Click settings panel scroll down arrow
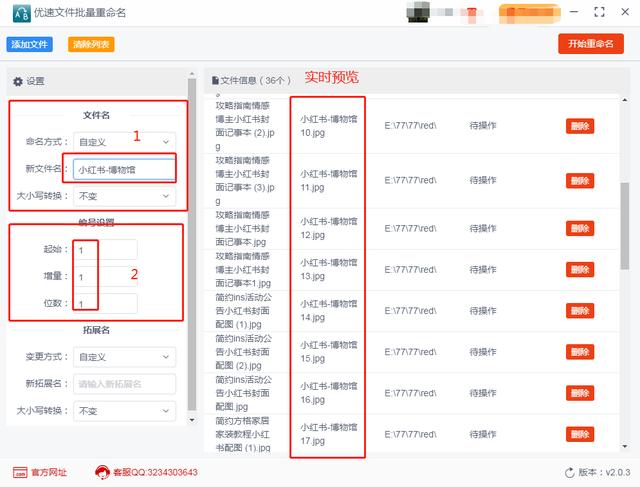This screenshot has width=640, height=487. pos(192,420)
